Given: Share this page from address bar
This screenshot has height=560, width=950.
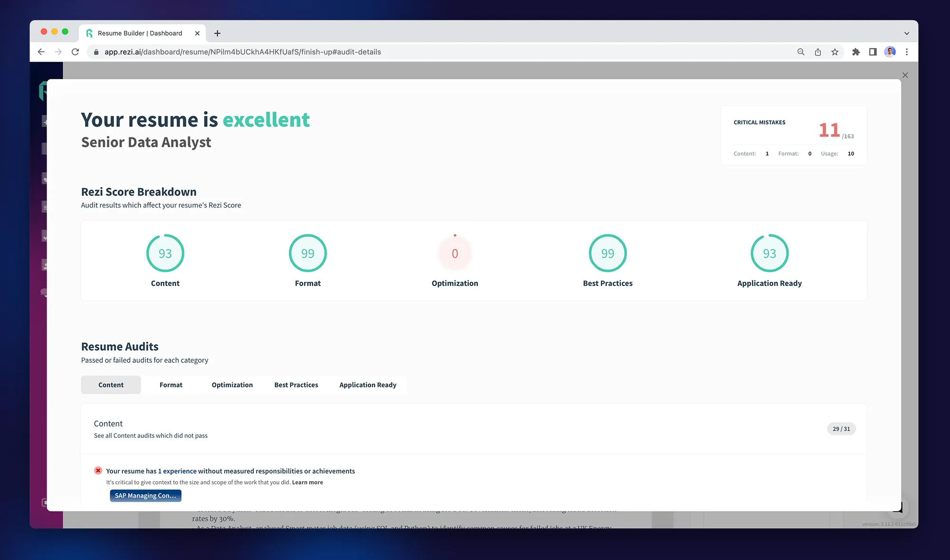Looking at the screenshot, I should (818, 52).
